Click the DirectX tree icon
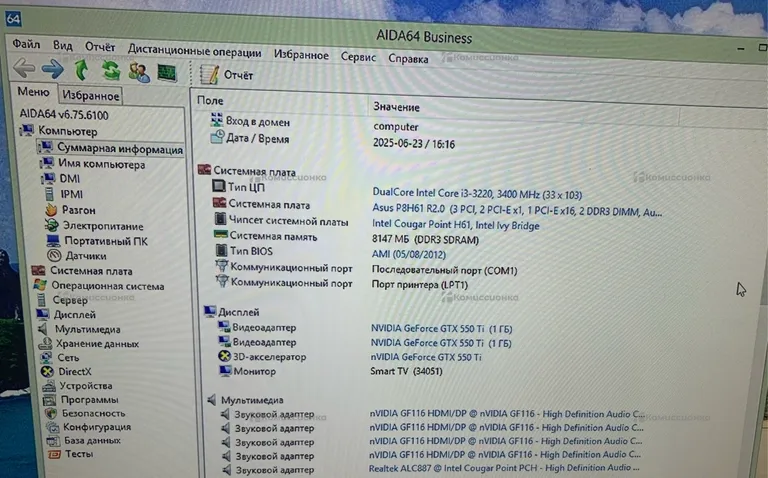The image size is (768, 478). click(48, 371)
